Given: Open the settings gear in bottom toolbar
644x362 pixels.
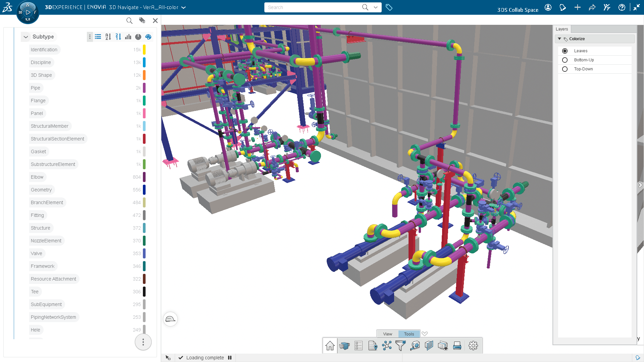Looking at the screenshot, I should pos(473,346).
